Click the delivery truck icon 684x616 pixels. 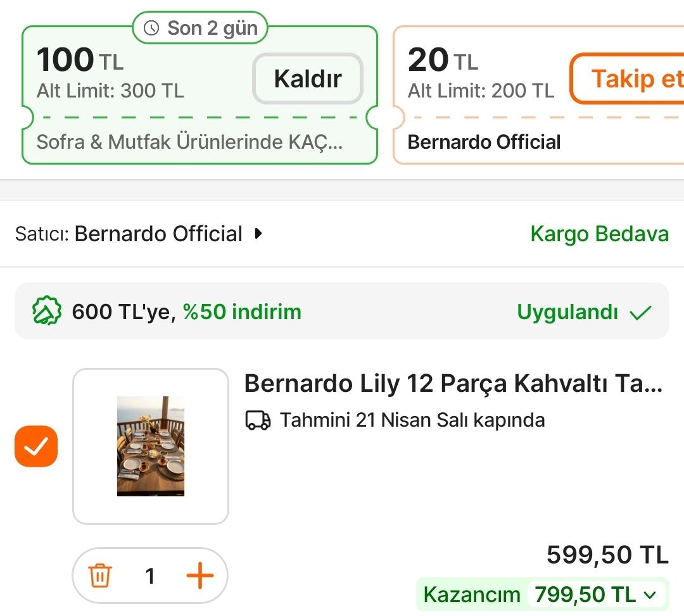click(x=258, y=420)
